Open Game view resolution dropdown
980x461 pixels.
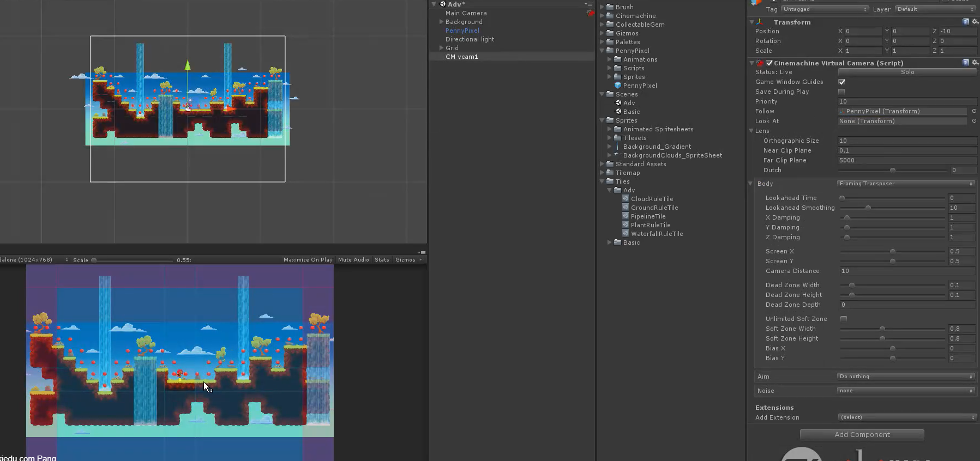click(x=35, y=260)
